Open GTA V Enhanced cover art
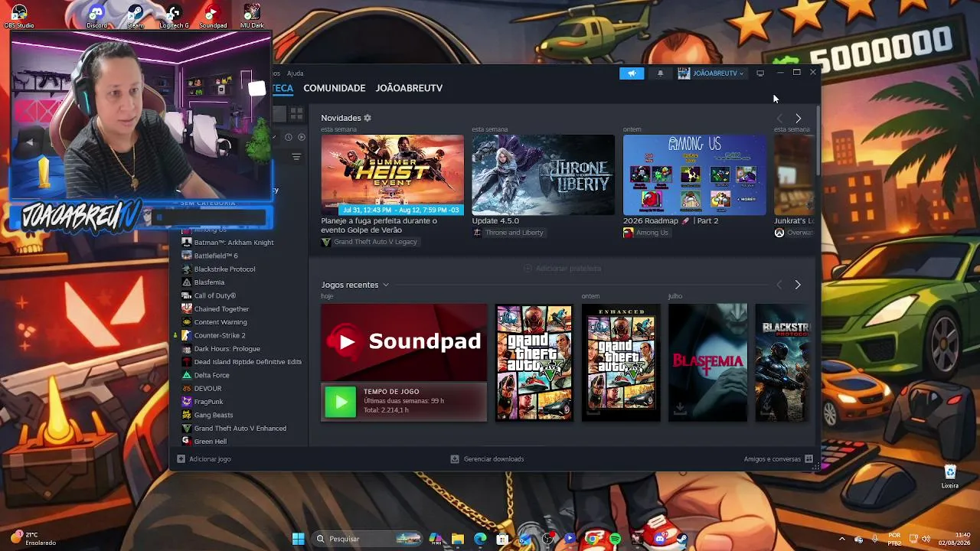 coord(621,363)
